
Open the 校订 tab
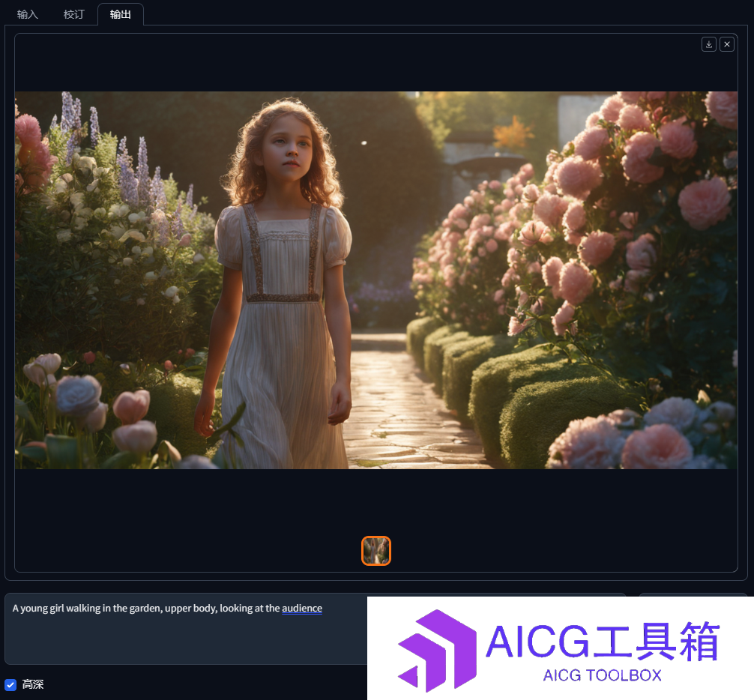point(73,14)
